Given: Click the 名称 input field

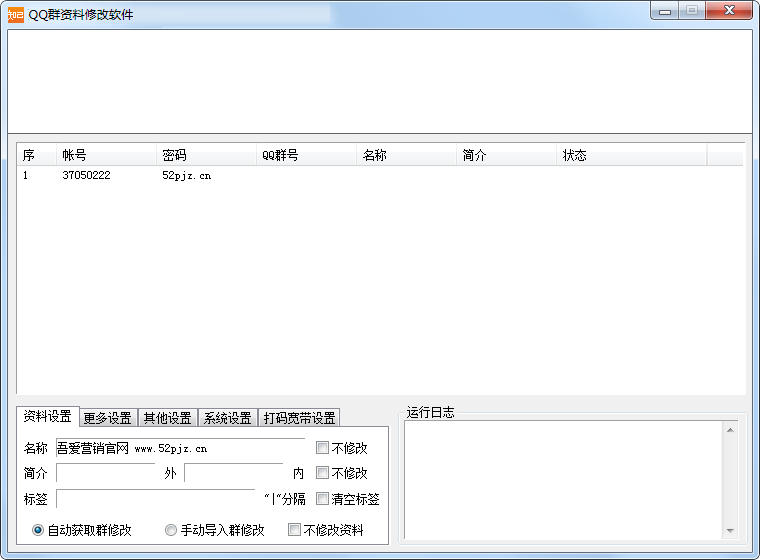Looking at the screenshot, I should coord(180,448).
